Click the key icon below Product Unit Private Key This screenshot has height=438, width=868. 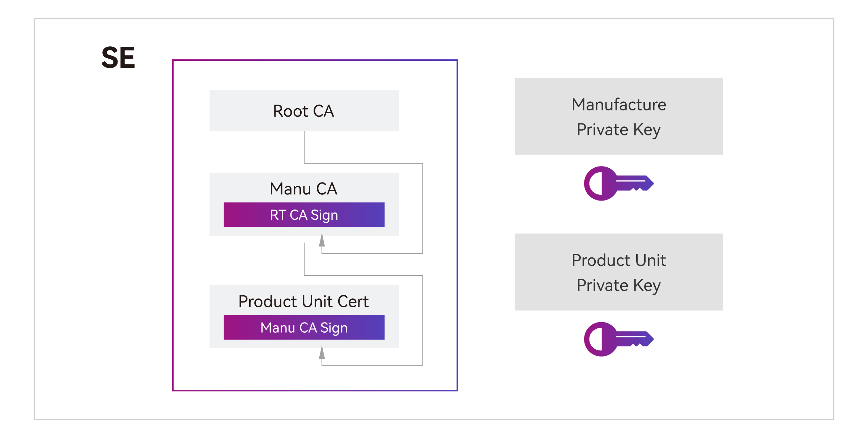(619, 339)
